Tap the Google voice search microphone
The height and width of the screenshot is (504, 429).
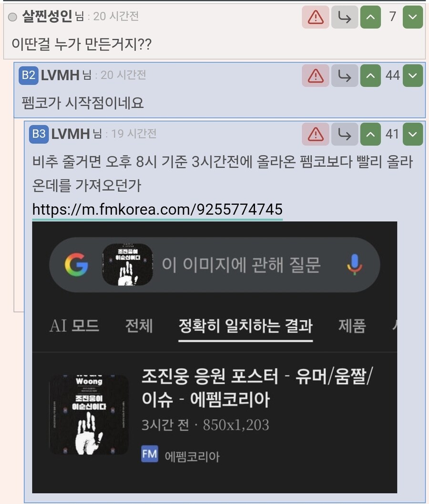pos(354,264)
